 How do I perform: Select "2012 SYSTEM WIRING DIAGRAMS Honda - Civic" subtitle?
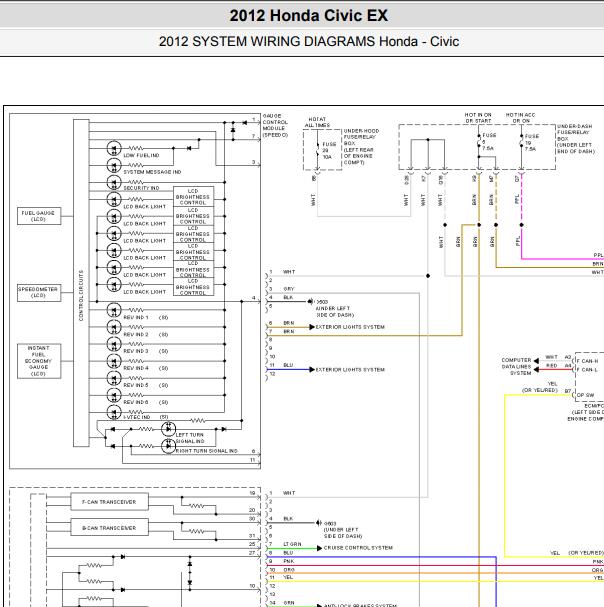pyautogui.click(x=309, y=41)
